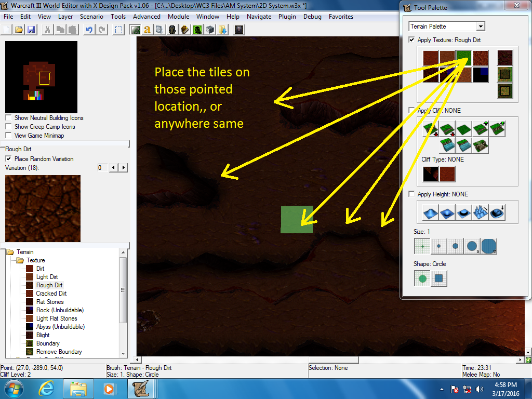Viewport: 532px width, 399px height.
Task: Open the Object Editor helmet icon
Action: click(172, 30)
